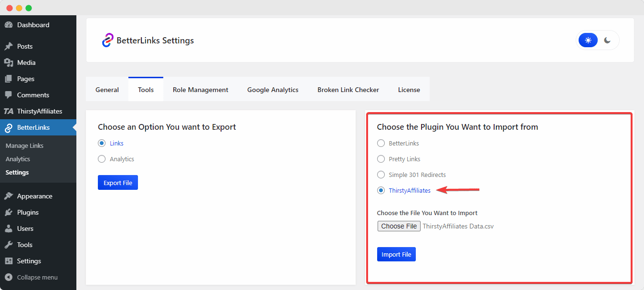This screenshot has width=644, height=290.
Task: Click the Plugins plug icon
Action: tap(9, 212)
